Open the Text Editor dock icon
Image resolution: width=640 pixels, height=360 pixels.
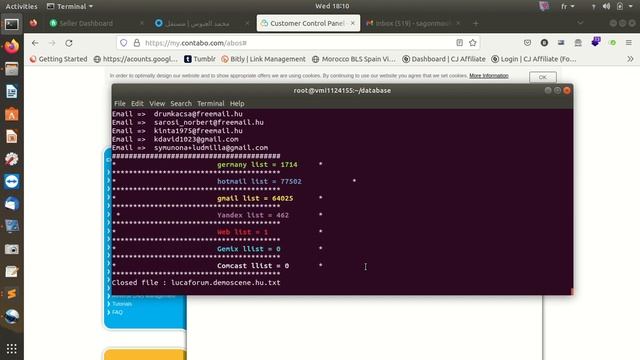point(11,271)
